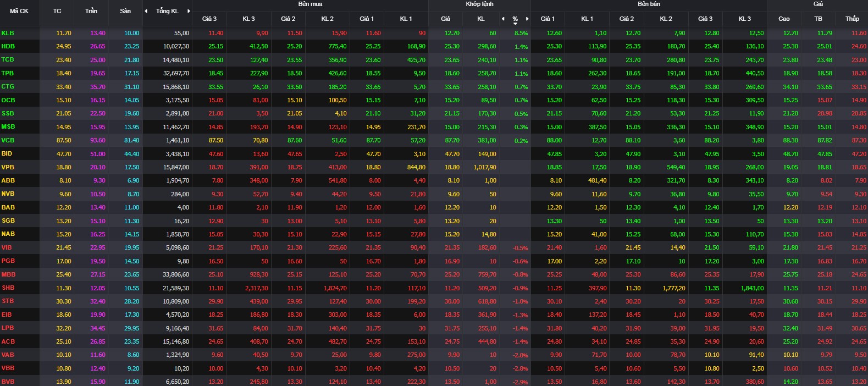Click VIB buy-side KL 2 value 225,60
This screenshot has height=386, width=868.
pos(338,248)
